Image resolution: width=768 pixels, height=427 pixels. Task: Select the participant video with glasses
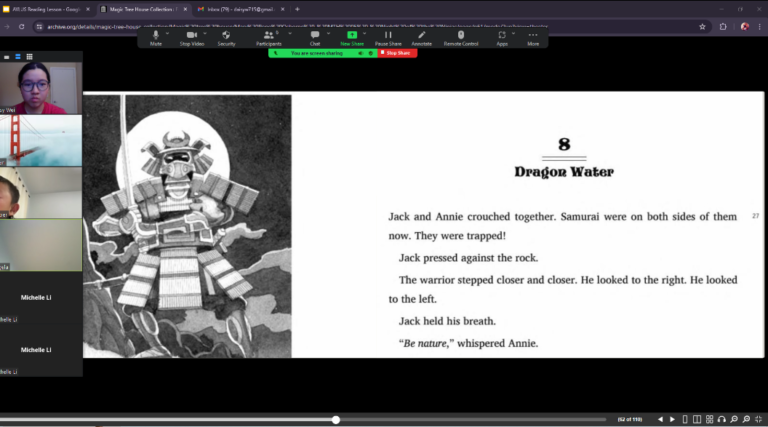41,88
